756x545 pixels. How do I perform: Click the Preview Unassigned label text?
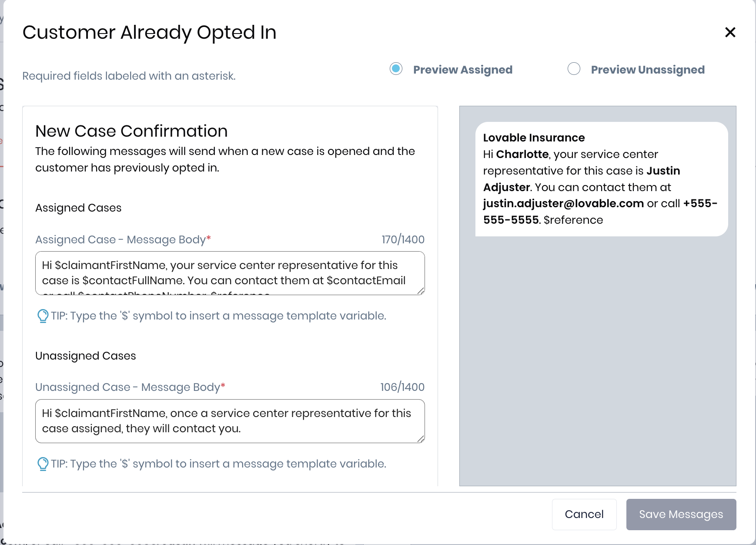(647, 70)
